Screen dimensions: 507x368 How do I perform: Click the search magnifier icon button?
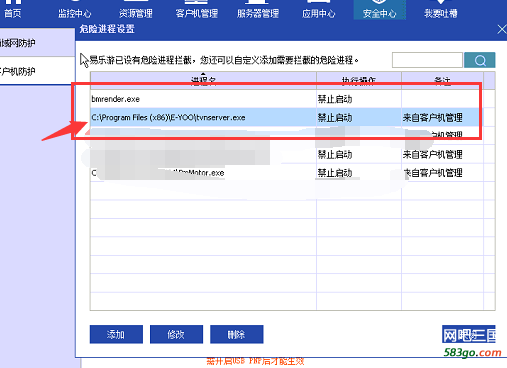[479, 60]
